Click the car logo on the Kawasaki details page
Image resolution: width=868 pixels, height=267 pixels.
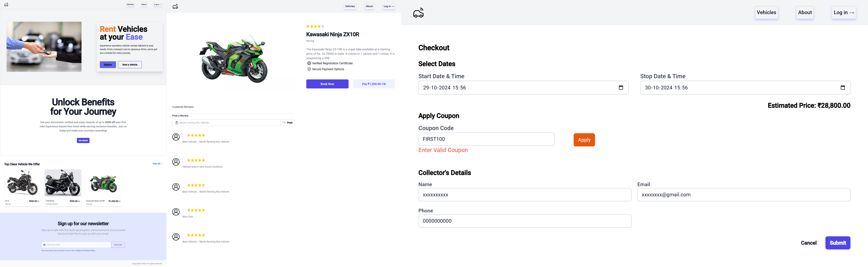(x=175, y=6)
